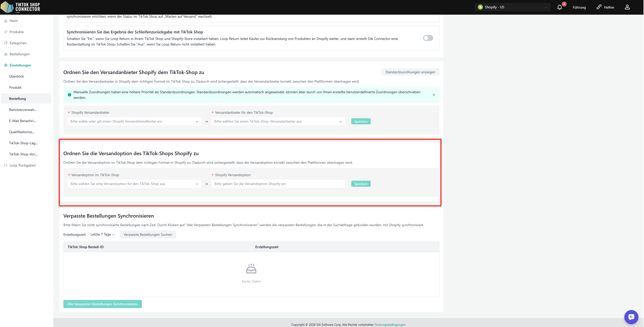Open the chat support bubble
The image size is (644, 327).
pyautogui.click(x=631, y=317)
